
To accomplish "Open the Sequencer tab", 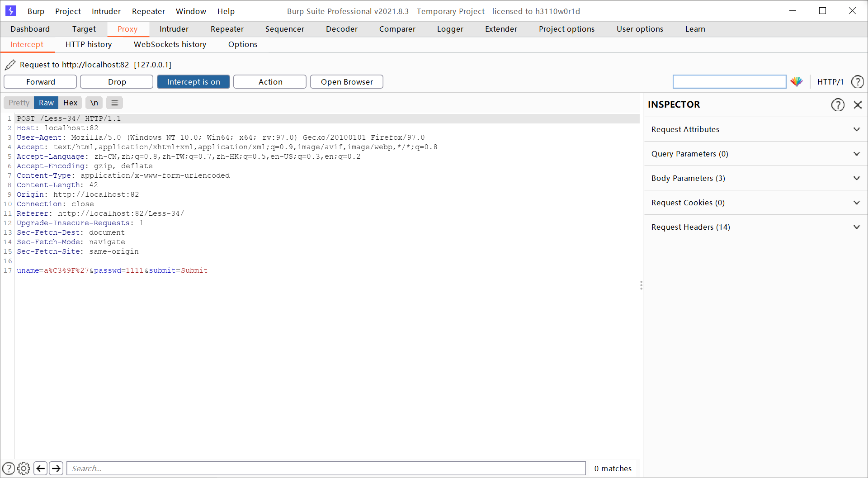I will pyautogui.click(x=285, y=29).
